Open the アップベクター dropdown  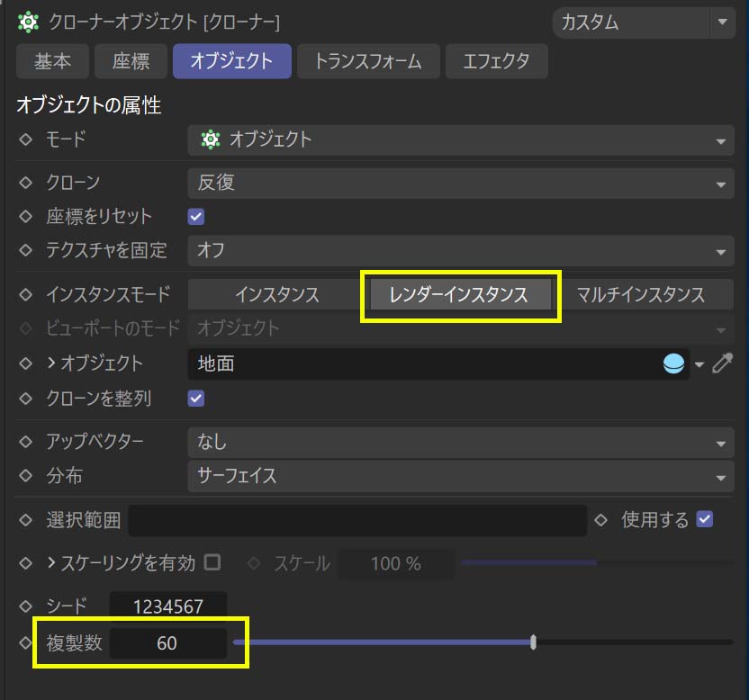tap(461, 442)
